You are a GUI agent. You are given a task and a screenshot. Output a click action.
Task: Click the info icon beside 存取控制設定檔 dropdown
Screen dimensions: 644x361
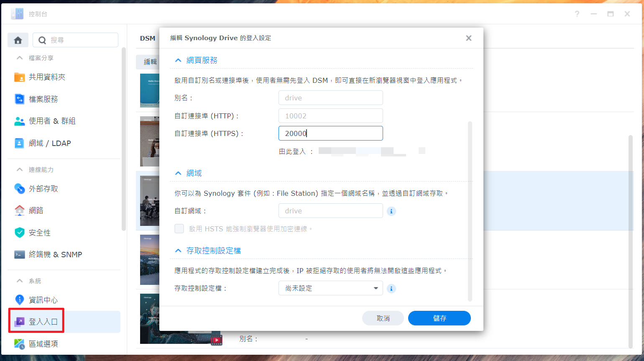click(391, 289)
